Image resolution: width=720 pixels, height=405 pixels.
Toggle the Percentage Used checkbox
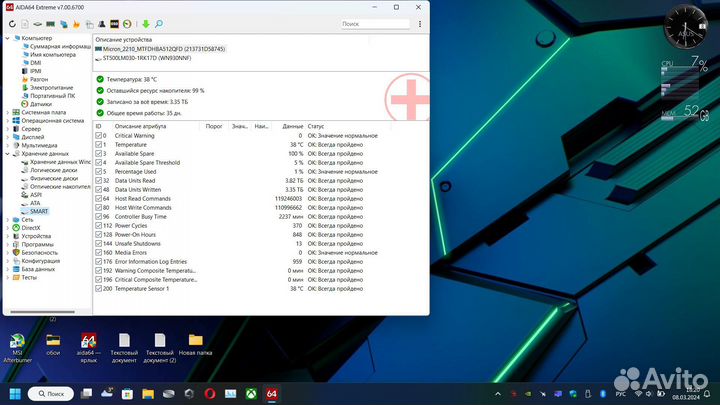(x=98, y=171)
